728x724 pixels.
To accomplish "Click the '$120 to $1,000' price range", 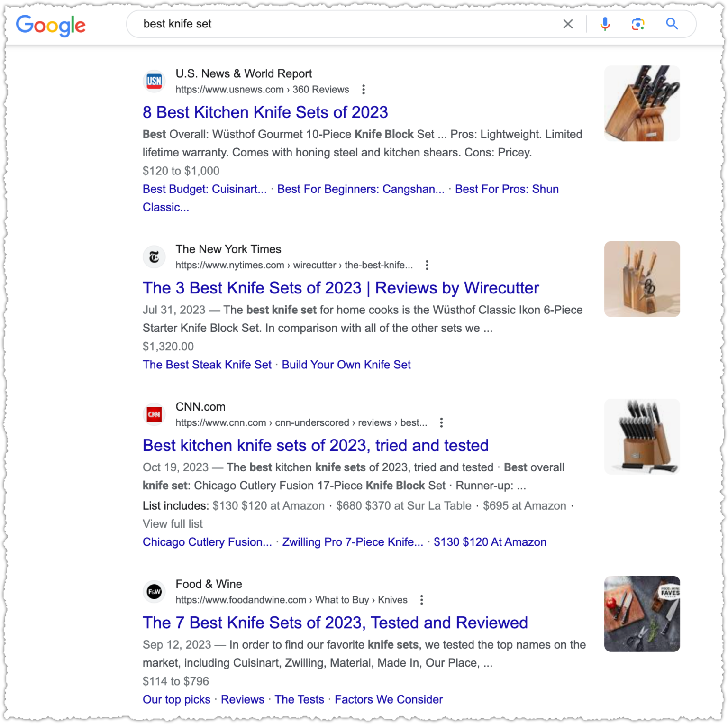I will pos(181,171).
